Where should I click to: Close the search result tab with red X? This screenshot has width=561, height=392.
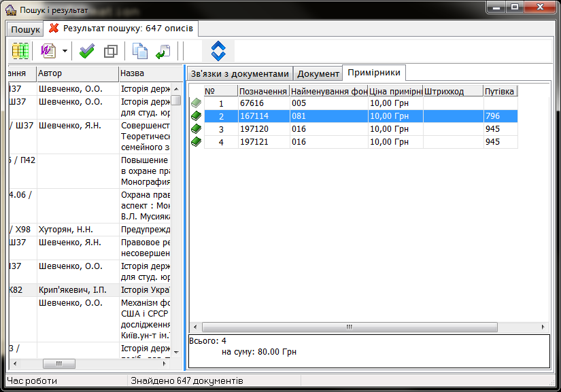(54, 29)
